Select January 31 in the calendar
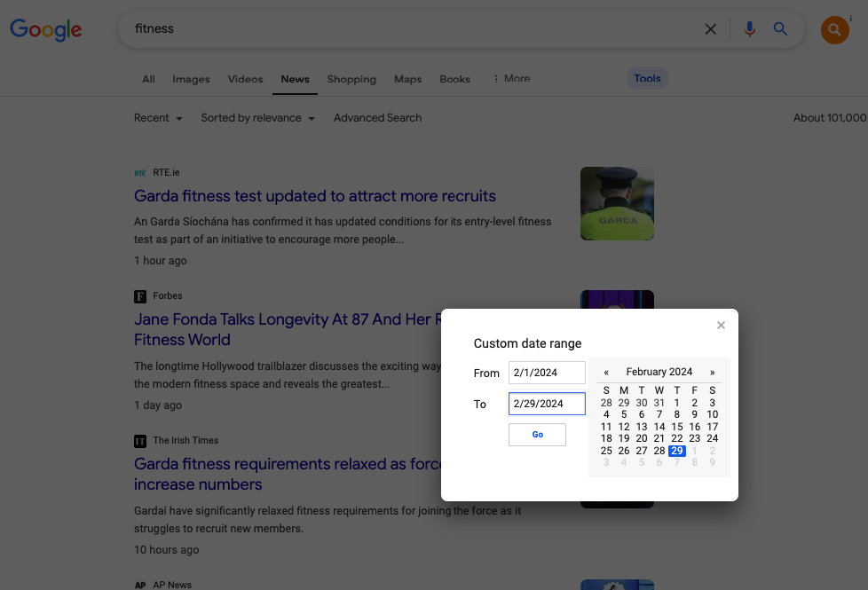Image resolution: width=868 pixels, height=590 pixels. pyautogui.click(x=659, y=403)
